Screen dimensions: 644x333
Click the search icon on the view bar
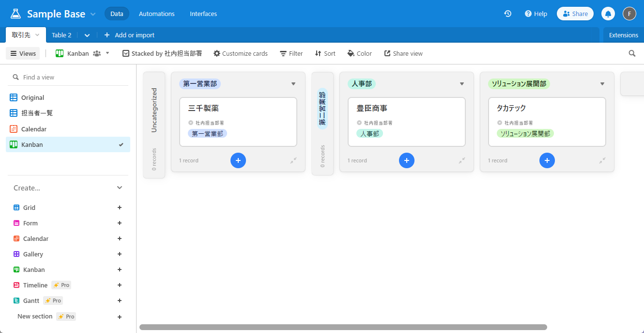pos(632,53)
